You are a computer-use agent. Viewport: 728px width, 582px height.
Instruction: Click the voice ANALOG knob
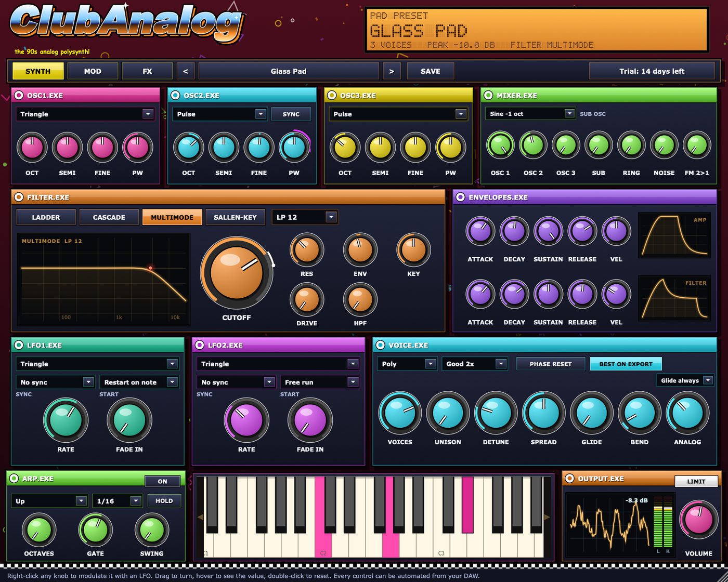(x=687, y=413)
